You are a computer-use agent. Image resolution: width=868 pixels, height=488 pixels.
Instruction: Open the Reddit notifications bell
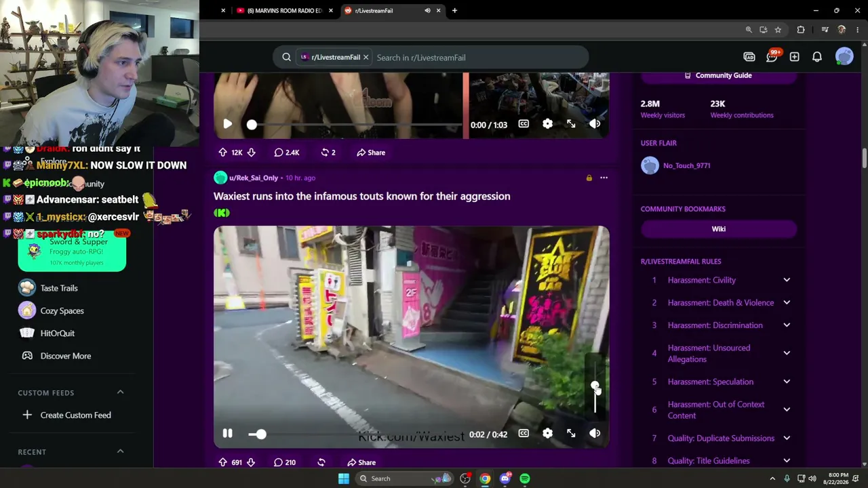pos(817,57)
